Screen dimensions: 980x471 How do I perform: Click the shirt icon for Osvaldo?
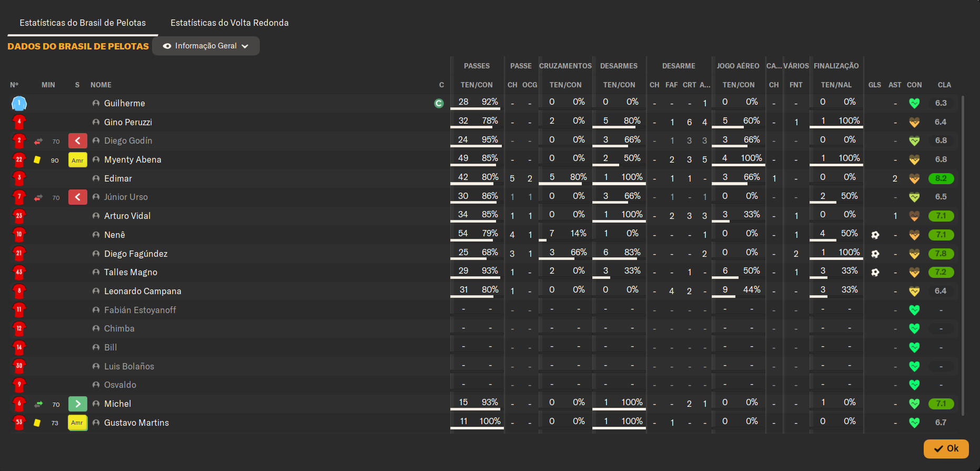(19, 385)
